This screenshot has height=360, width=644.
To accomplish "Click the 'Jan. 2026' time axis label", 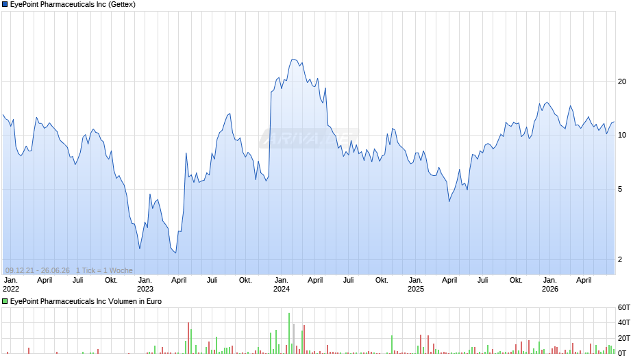I will pos(550,285).
